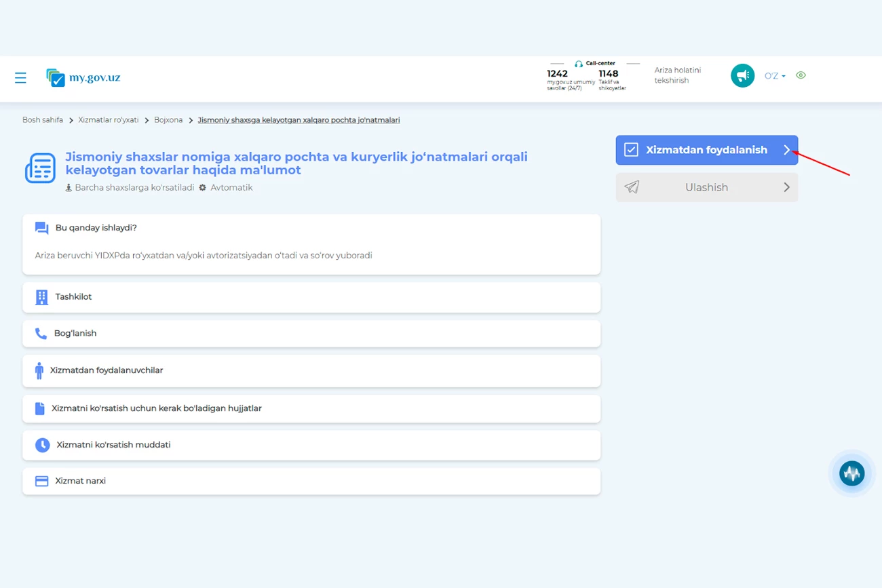Viewport: 882px width, 588px height.
Task: Expand the kerak bo'ladigan hujjatlar section
Action: pos(311,409)
